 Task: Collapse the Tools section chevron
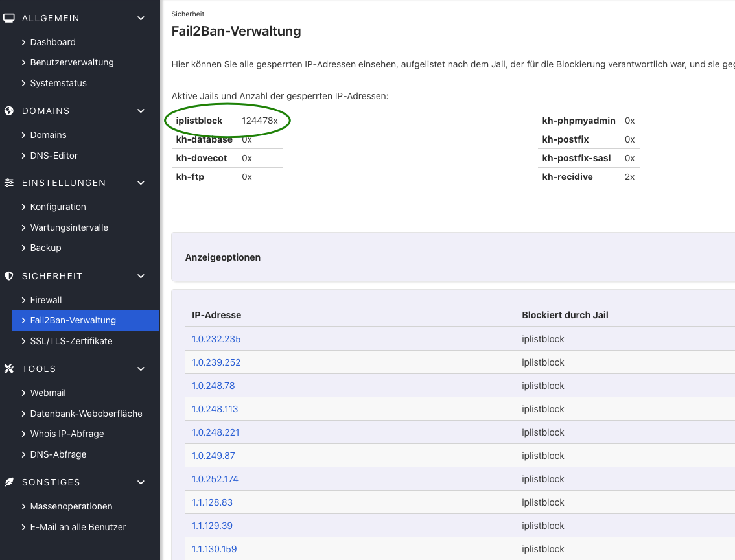[x=141, y=369]
